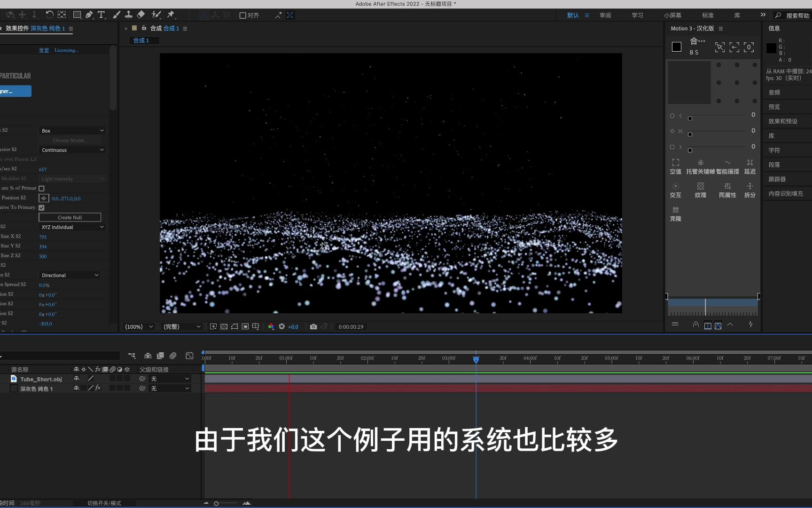Select the Clone Stamp tool
The height and width of the screenshot is (508, 812).
click(129, 15)
